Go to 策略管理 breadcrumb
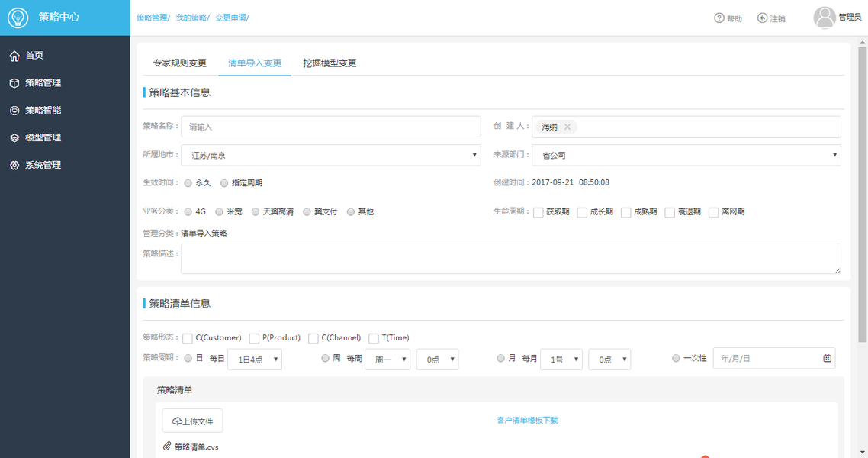868x458 pixels. (153, 18)
